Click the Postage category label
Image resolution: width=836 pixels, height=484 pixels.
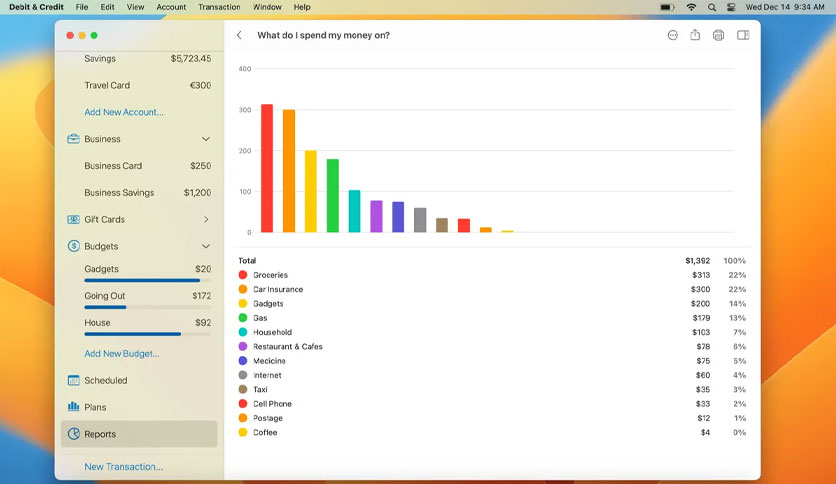268,418
